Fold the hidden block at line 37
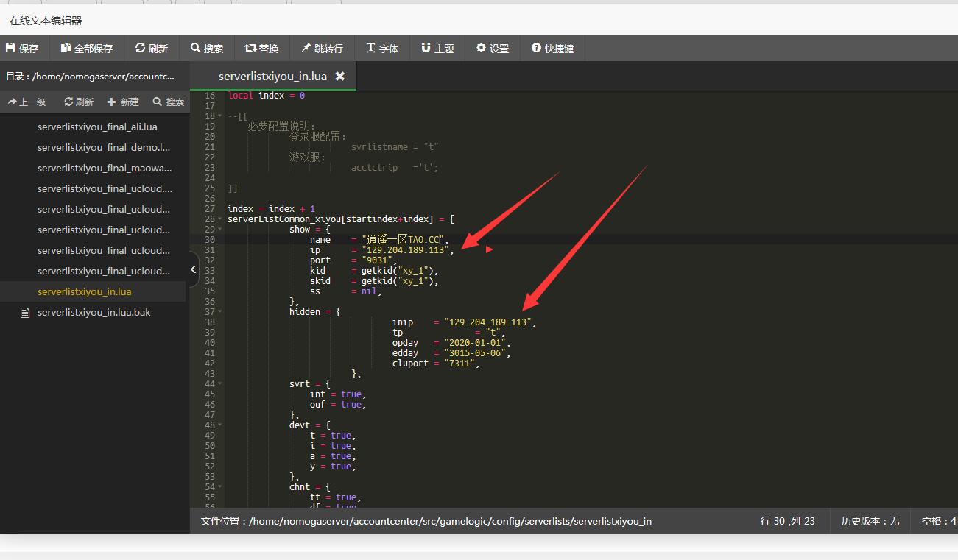 point(220,312)
